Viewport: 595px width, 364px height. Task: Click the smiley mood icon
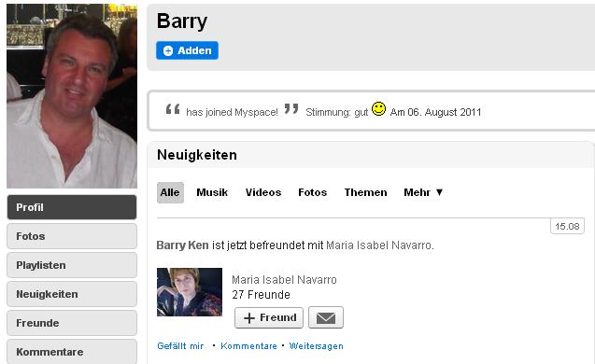tap(378, 109)
